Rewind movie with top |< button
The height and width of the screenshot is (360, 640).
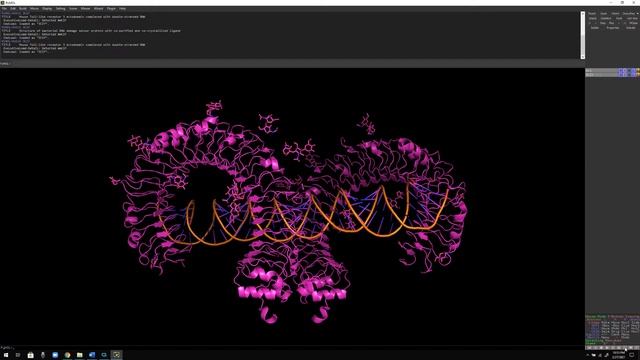coord(589,23)
